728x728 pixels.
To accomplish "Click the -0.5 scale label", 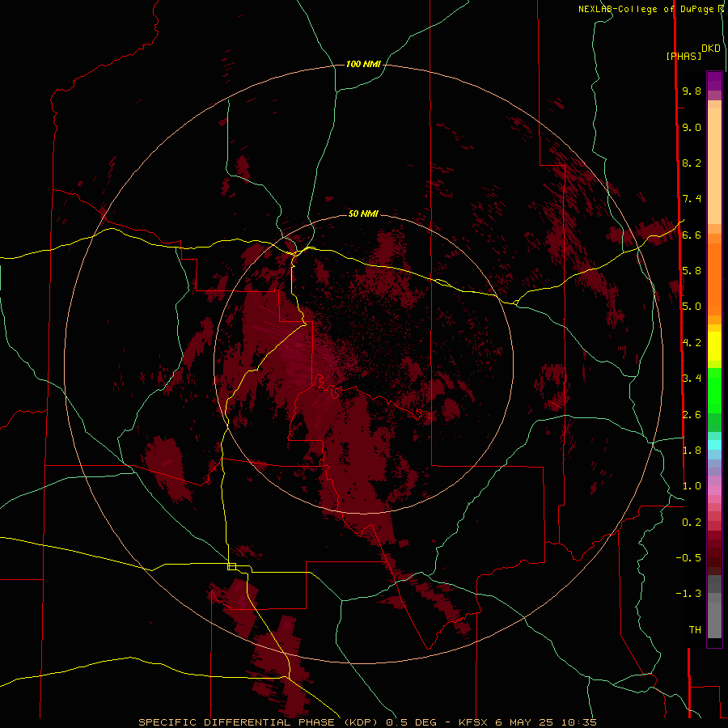I will tap(688, 558).
